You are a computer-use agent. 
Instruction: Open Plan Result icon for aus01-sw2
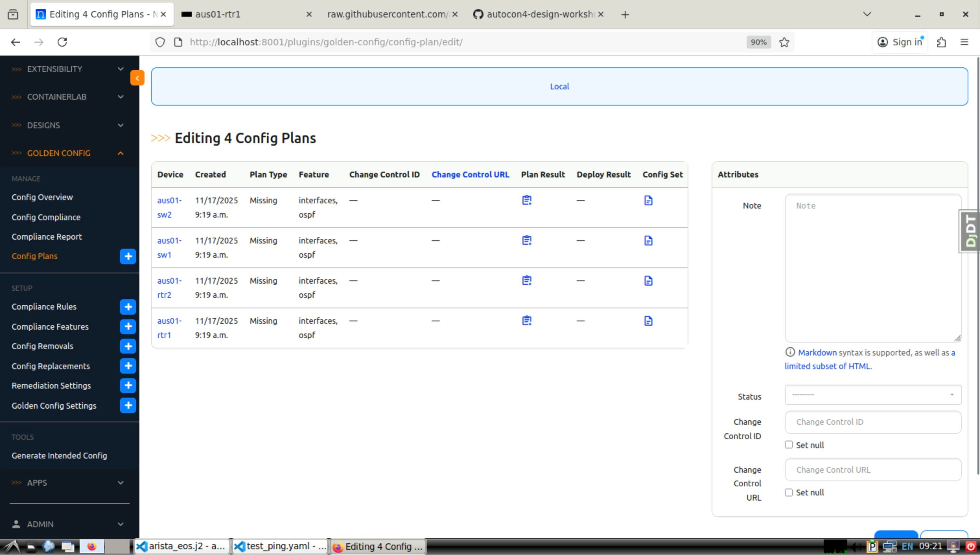pos(526,200)
